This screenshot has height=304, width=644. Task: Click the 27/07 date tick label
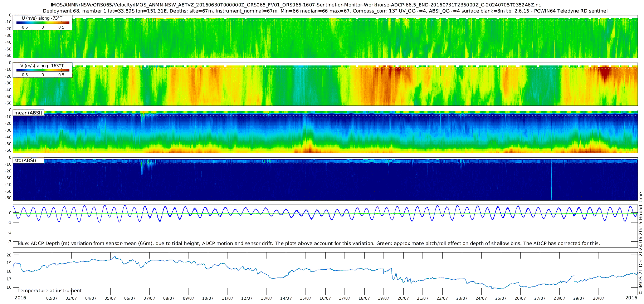[x=540, y=298]
